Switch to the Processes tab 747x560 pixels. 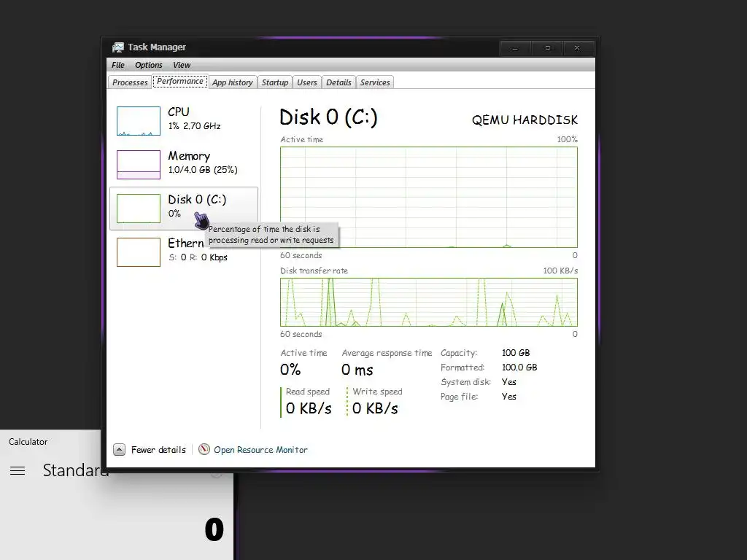click(x=130, y=82)
